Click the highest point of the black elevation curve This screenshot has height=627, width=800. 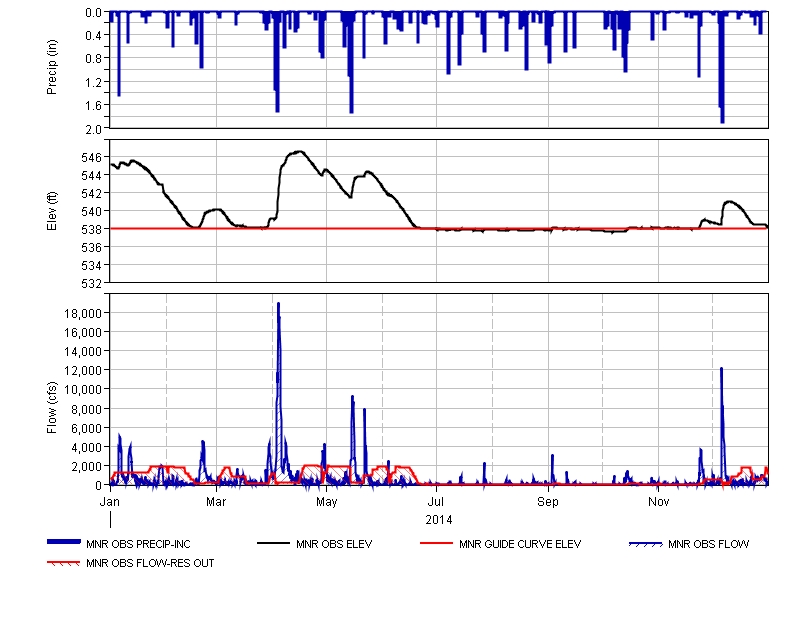click(300, 152)
